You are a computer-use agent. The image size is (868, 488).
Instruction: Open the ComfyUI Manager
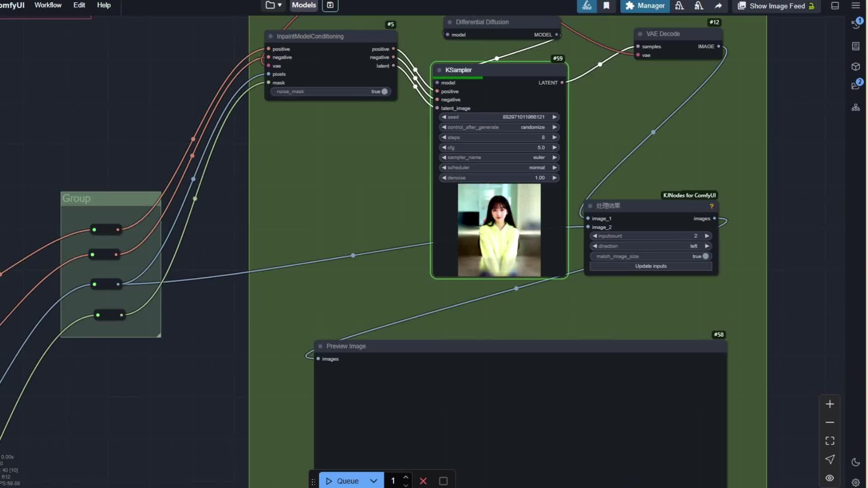coord(645,6)
